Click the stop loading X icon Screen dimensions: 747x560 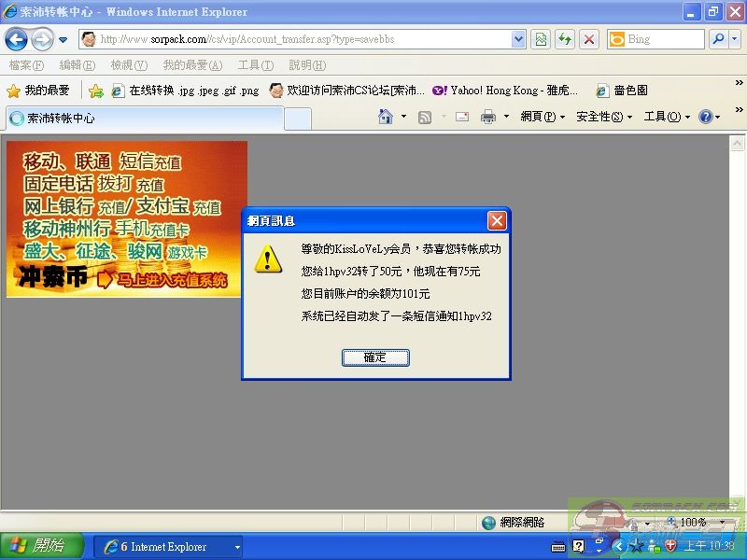(589, 39)
